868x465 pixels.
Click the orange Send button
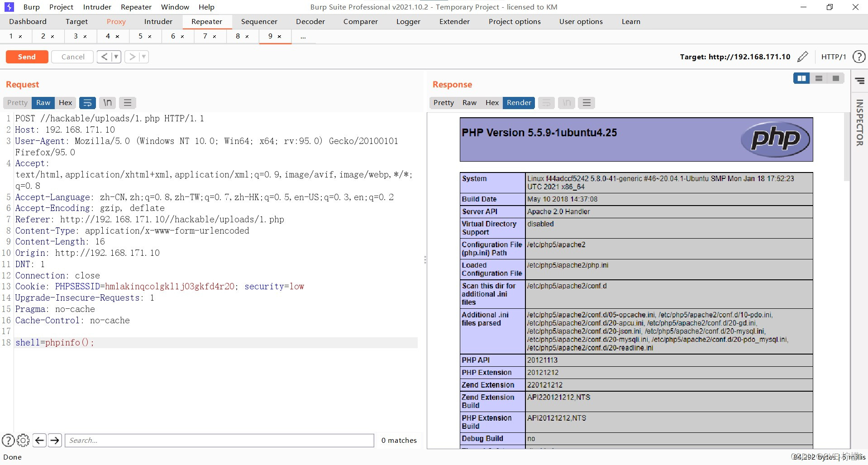27,57
